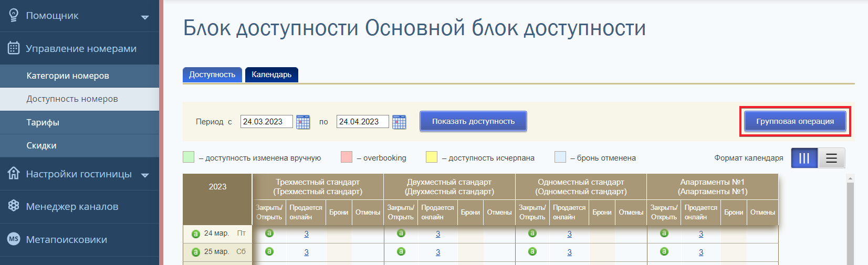Switch to the Доступность tab
868x265 pixels.
point(212,75)
